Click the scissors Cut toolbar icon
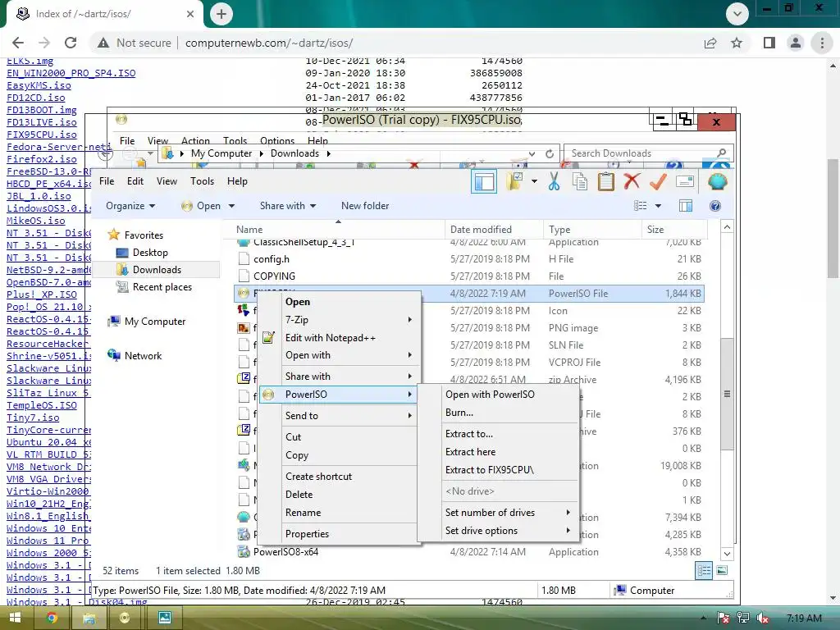This screenshot has height=630, width=840. 554,181
